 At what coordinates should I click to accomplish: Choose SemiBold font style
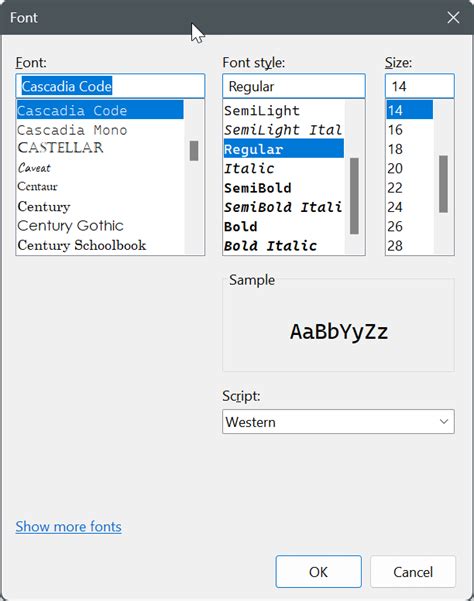click(x=284, y=188)
